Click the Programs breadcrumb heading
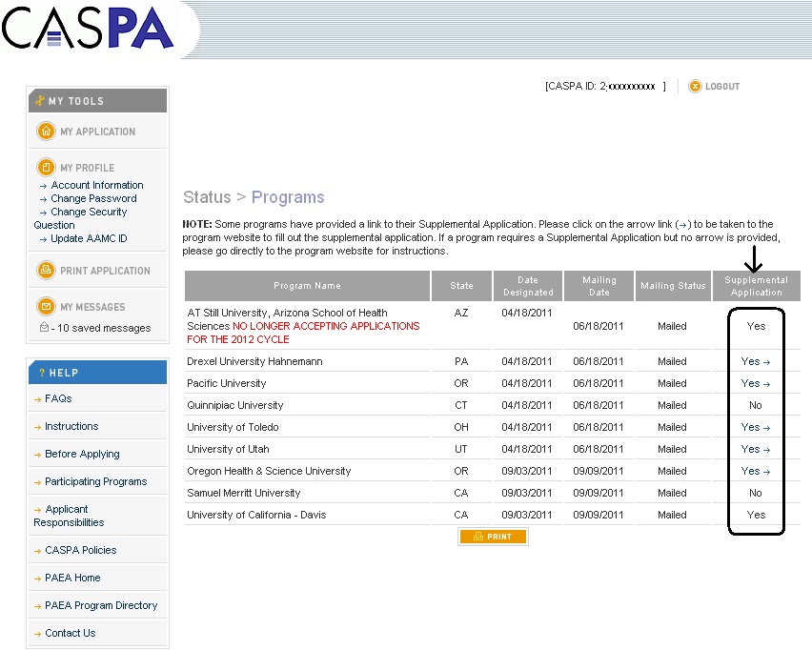The image size is (812, 650). click(x=288, y=197)
